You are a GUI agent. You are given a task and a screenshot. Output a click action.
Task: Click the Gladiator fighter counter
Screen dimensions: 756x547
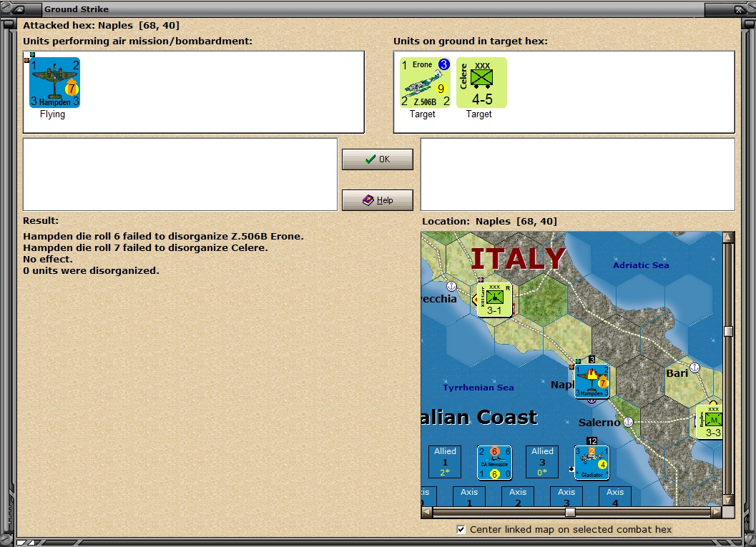pos(591,463)
